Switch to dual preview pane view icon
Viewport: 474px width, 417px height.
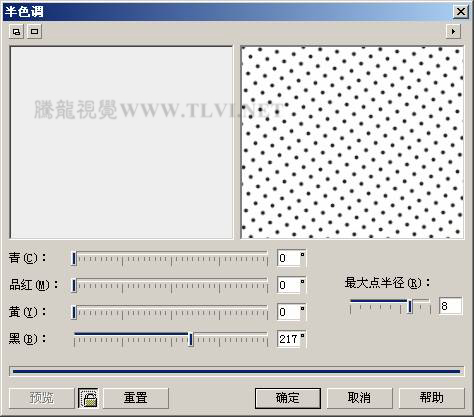(x=16, y=32)
